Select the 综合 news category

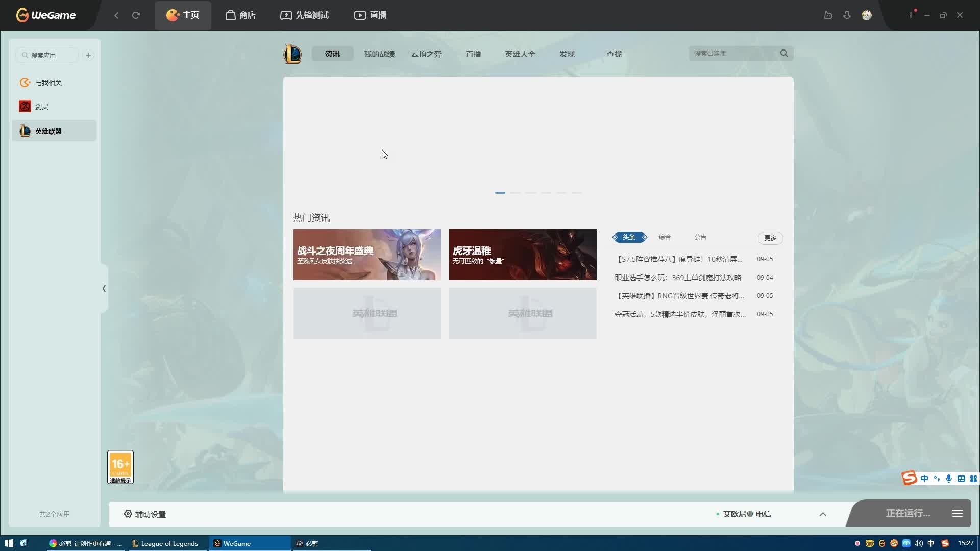(665, 237)
